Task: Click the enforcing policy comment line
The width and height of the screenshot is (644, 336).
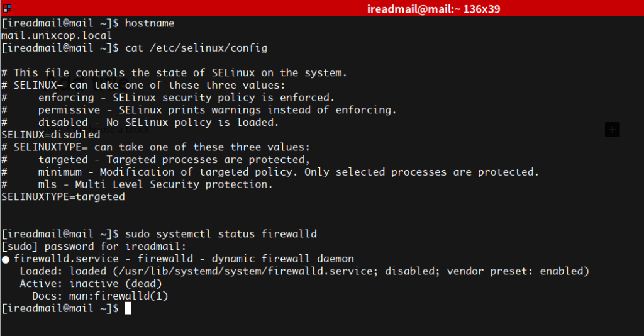Action: point(168,98)
